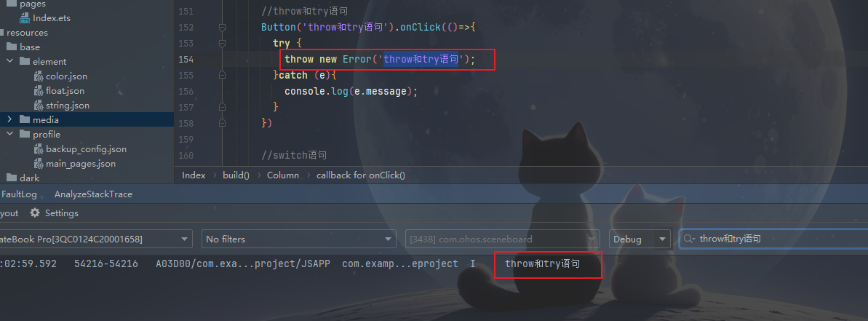The width and height of the screenshot is (868, 321).
Task: Open the device selector dropdown
Action: (96, 239)
